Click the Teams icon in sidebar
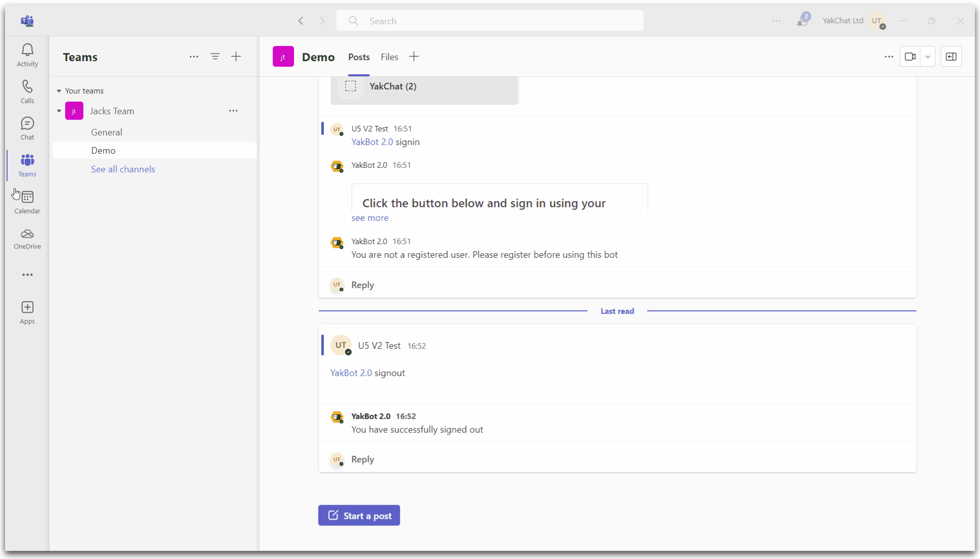The width and height of the screenshot is (980, 559). [x=27, y=165]
